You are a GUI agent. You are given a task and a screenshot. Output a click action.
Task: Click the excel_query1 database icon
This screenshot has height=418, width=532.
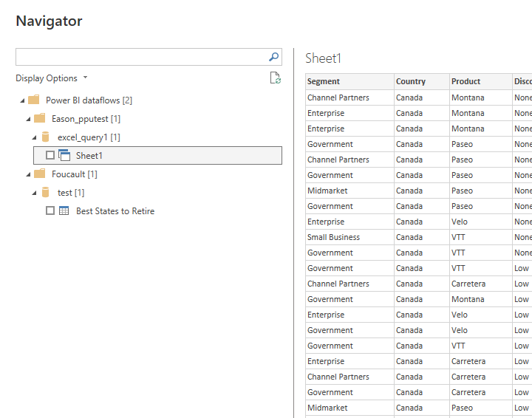pyautogui.click(x=46, y=137)
